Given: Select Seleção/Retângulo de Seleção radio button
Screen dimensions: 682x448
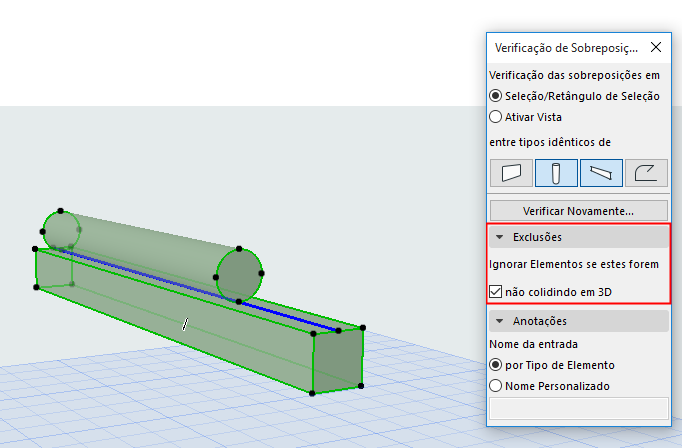Looking at the screenshot, I should point(495,96).
